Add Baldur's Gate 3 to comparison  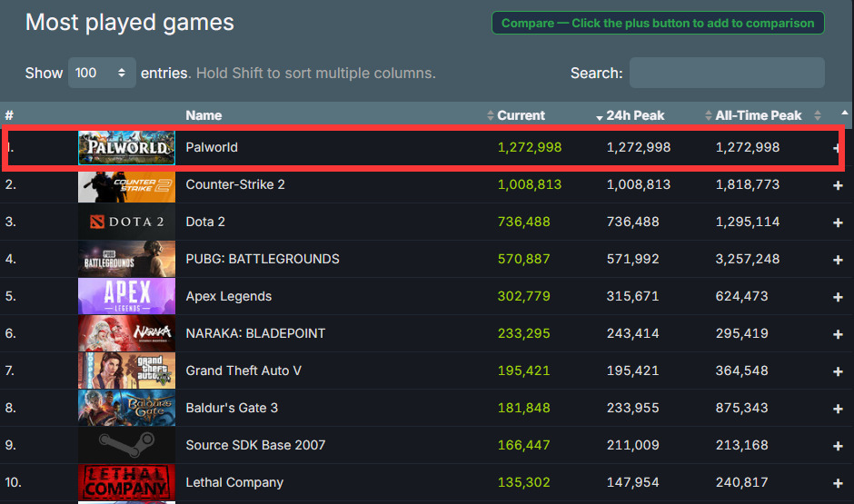click(838, 409)
